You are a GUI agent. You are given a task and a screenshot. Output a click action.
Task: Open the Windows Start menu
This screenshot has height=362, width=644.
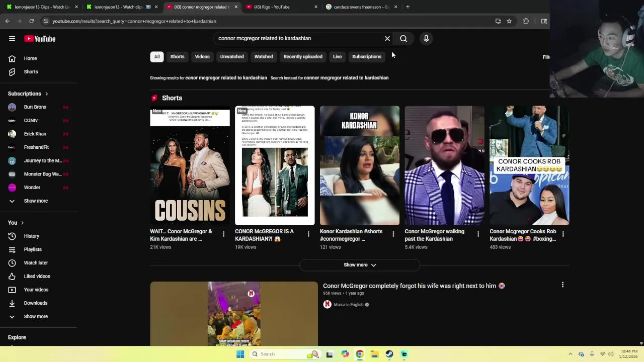tap(240, 354)
